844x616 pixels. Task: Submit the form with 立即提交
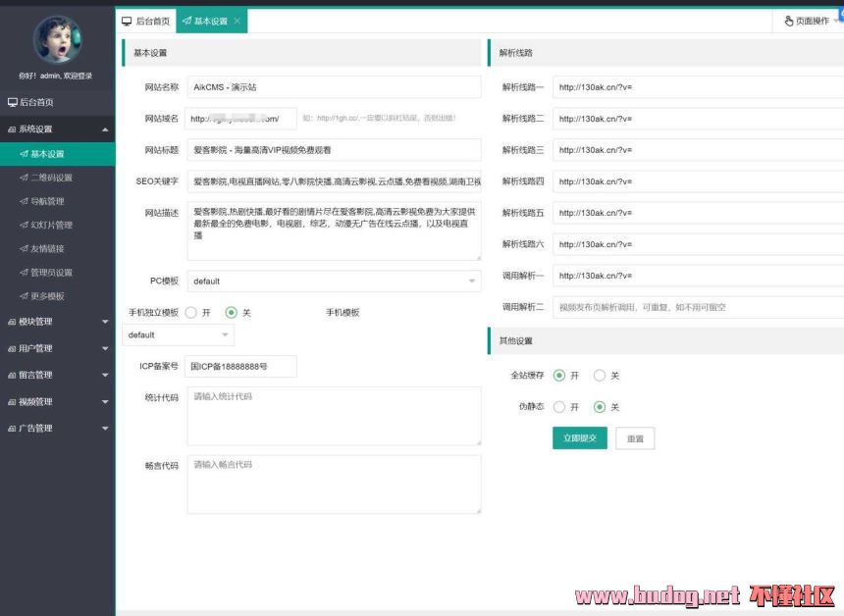pyautogui.click(x=580, y=437)
